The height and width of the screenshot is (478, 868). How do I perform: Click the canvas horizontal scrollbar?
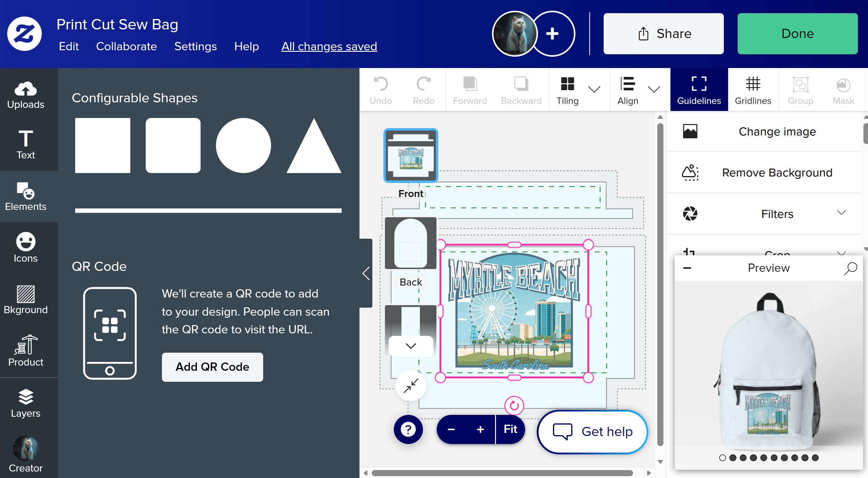coord(502,473)
